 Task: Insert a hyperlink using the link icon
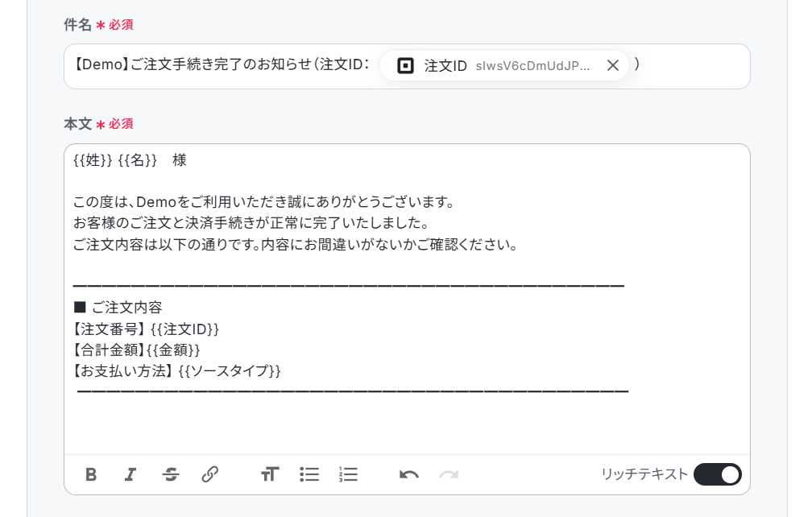209,474
